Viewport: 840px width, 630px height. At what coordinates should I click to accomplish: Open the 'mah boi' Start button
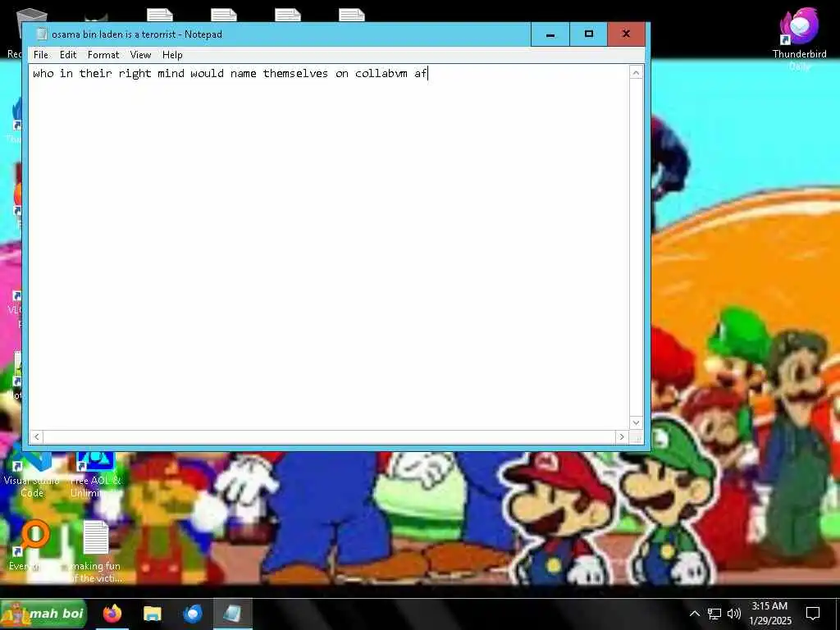pyautogui.click(x=43, y=614)
